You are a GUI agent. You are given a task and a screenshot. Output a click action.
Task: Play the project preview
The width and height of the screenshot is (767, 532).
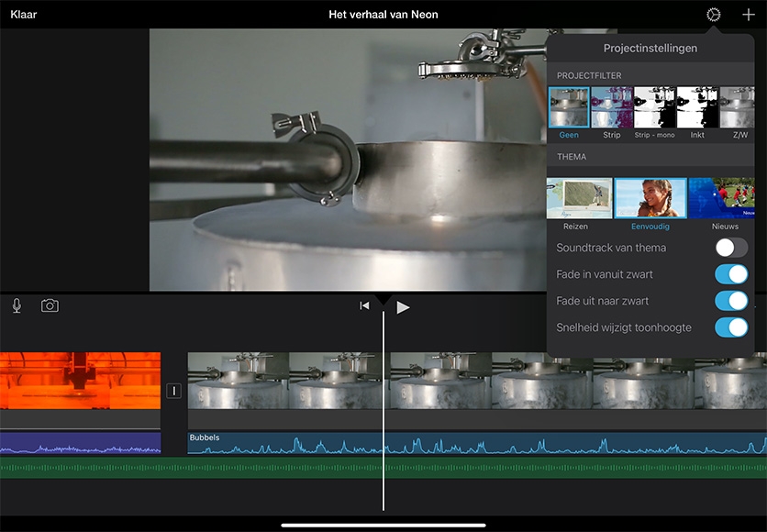403,307
